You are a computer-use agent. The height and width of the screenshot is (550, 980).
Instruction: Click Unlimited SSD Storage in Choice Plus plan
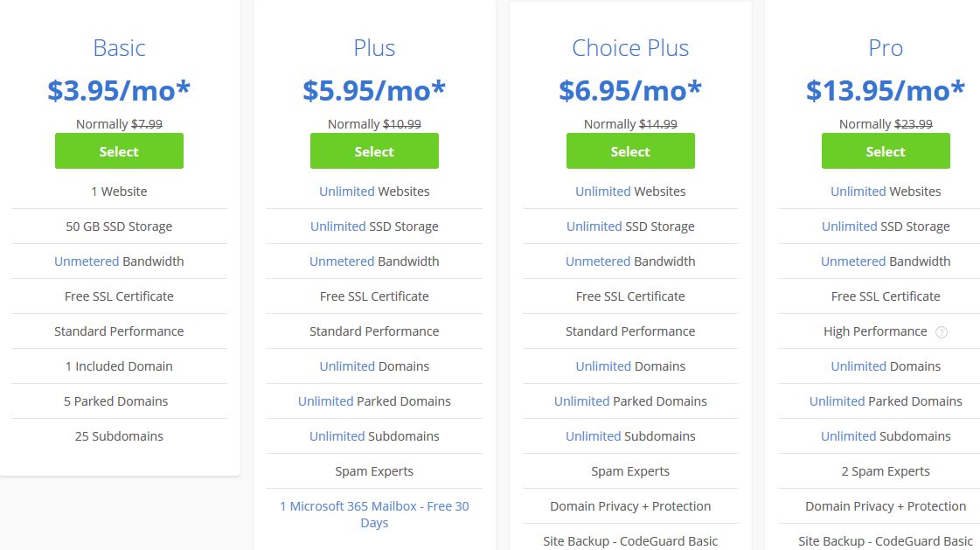point(630,226)
